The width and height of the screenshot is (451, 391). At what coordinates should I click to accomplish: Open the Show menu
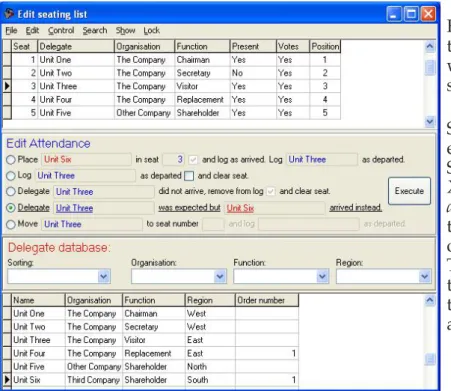point(125,31)
